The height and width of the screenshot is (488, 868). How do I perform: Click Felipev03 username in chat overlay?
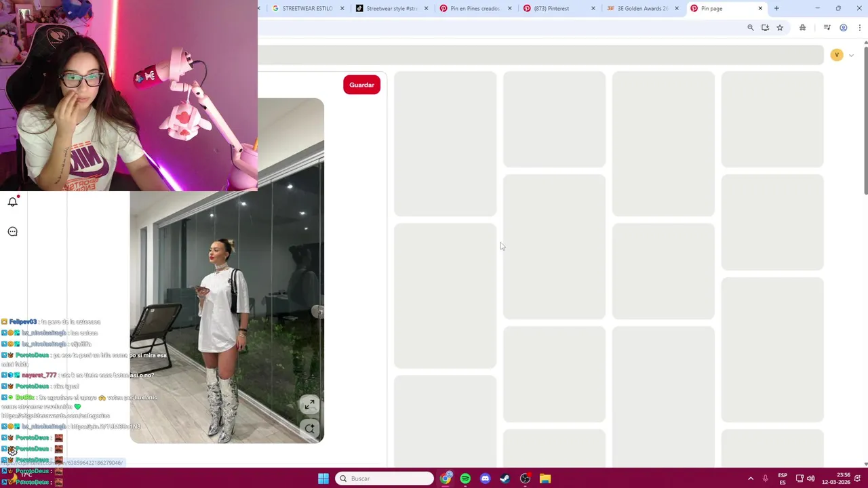pos(23,322)
